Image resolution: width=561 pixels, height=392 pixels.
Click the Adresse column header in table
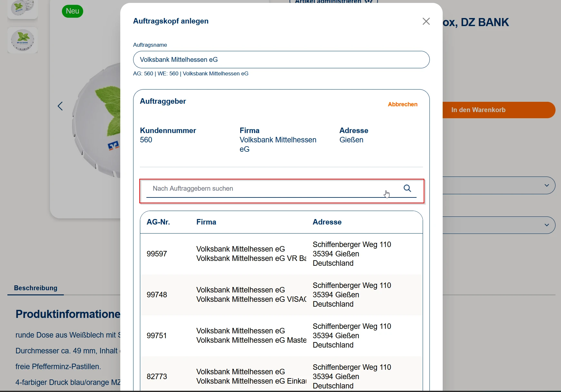pos(327,222)
